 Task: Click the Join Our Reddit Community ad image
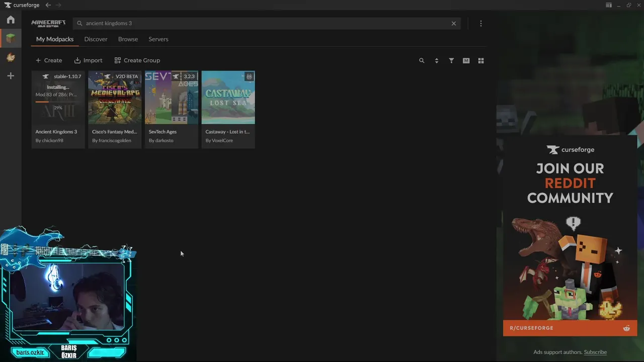pyautogui.click(x=570, y=236)
